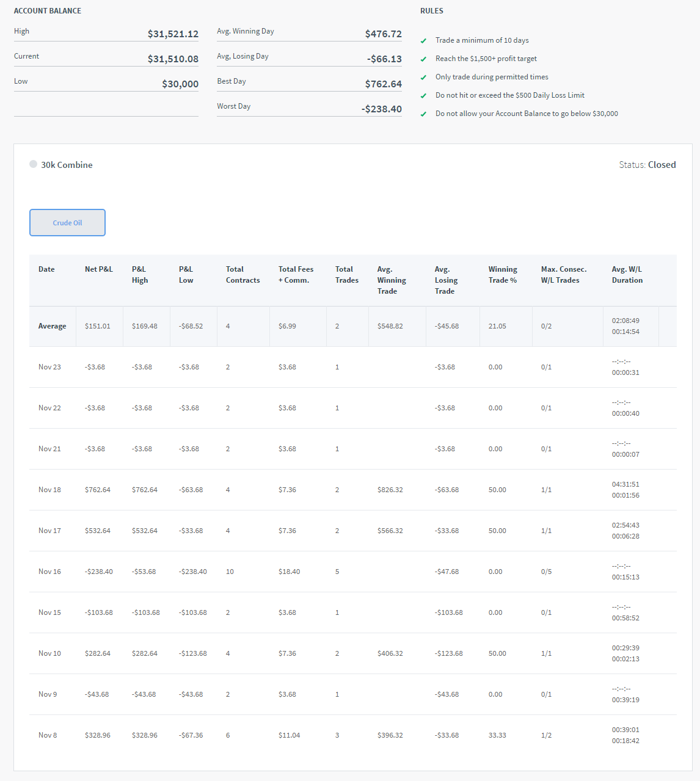Click checkmark for Only trade during permitted times
Viewport: 700px width, 781px height.
pyautogui.click(x=423, y=78)
